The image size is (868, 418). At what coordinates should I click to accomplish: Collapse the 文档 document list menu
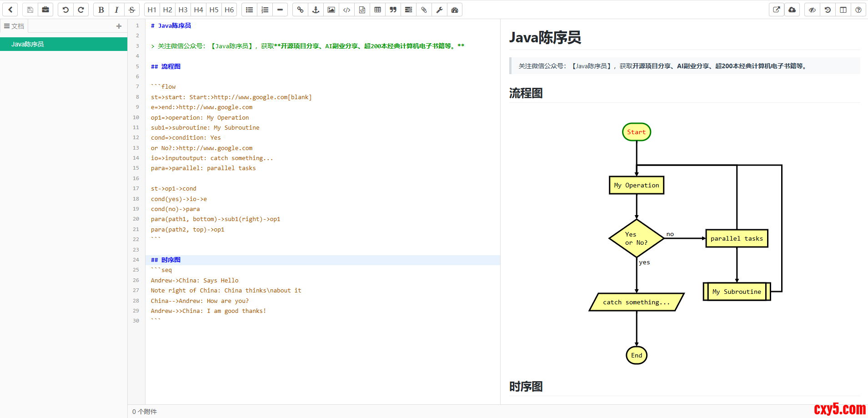pyautogui.click(x=14, y=26)
